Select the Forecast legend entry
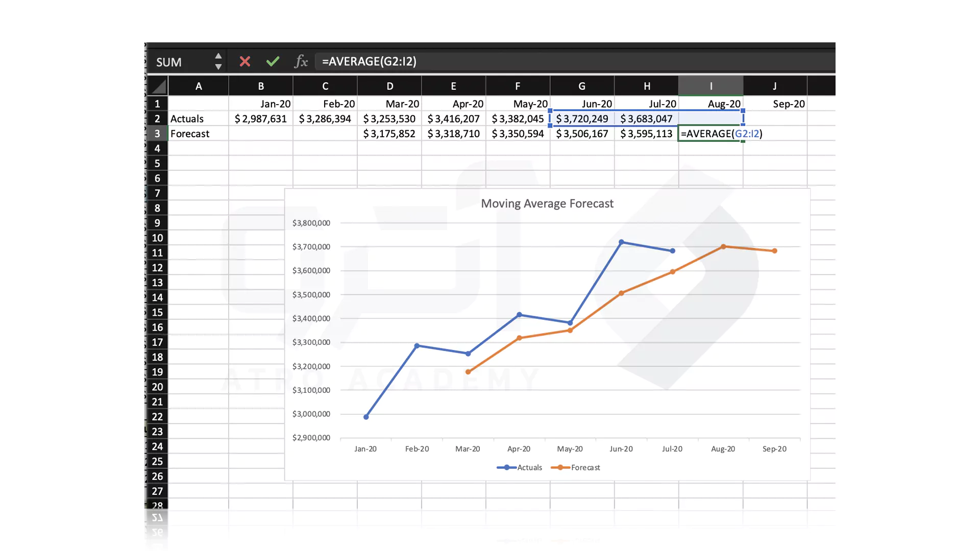The width and height of the screenshot is (980, 551). pos(576,467)
